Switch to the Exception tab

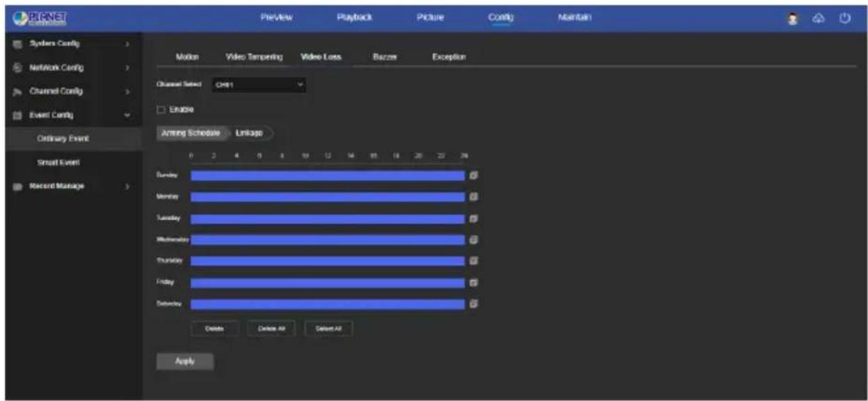449,56
